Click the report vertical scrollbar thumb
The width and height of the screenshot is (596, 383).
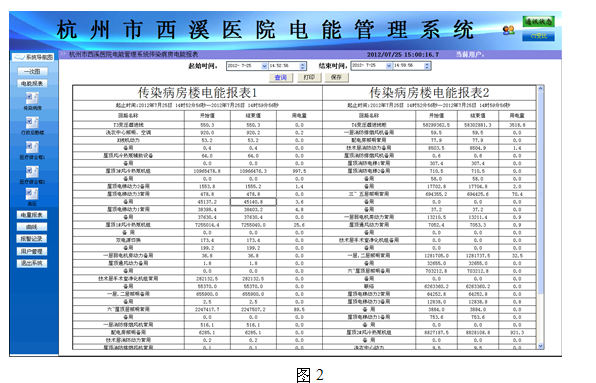point(541,192)
